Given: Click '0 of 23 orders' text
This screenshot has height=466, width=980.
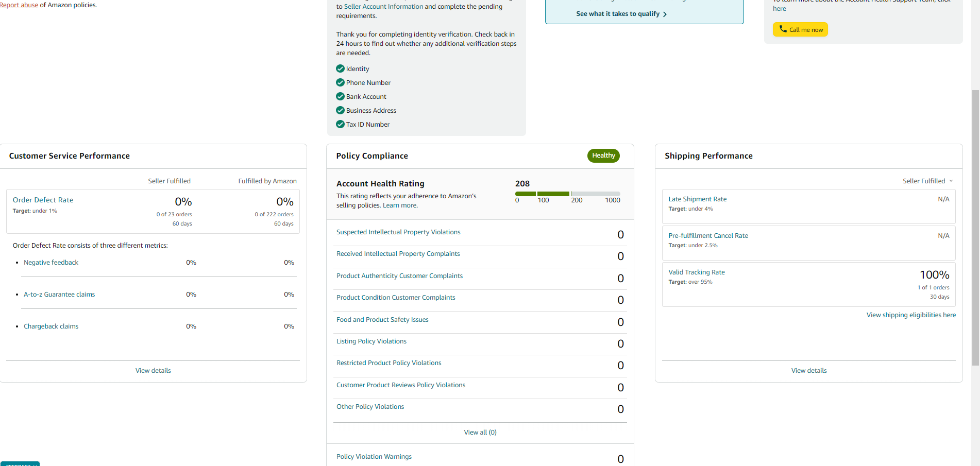Looking at the screenshot, I should [174, 215].
